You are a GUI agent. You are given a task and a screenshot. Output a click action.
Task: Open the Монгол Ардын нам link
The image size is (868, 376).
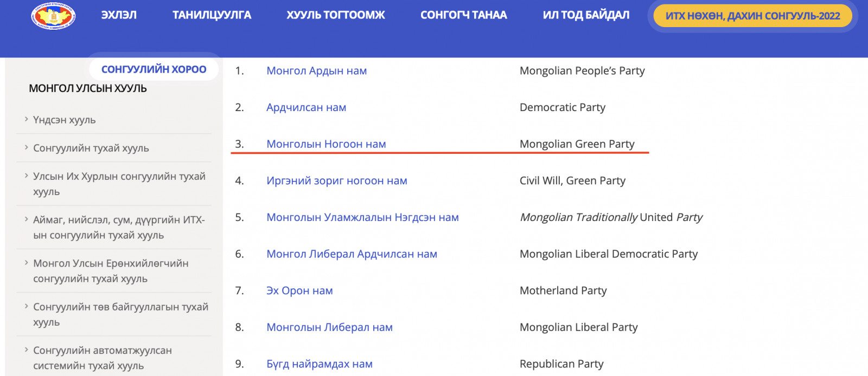tap(317, 70)
